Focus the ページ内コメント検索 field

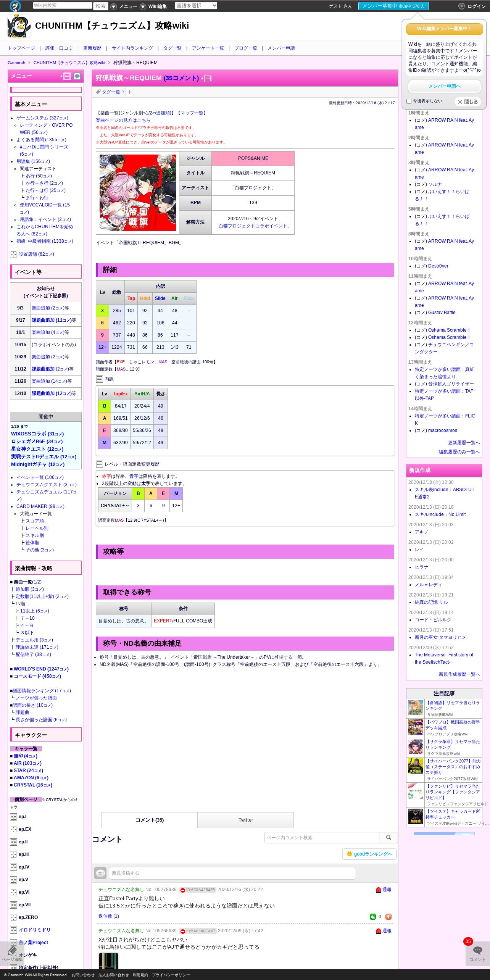pos(322,837)
